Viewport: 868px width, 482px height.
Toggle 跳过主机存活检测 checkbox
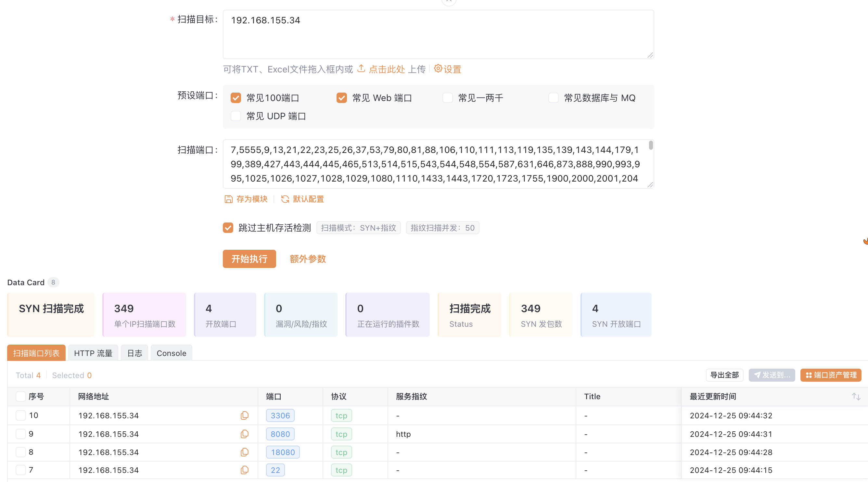click(228, 228)
